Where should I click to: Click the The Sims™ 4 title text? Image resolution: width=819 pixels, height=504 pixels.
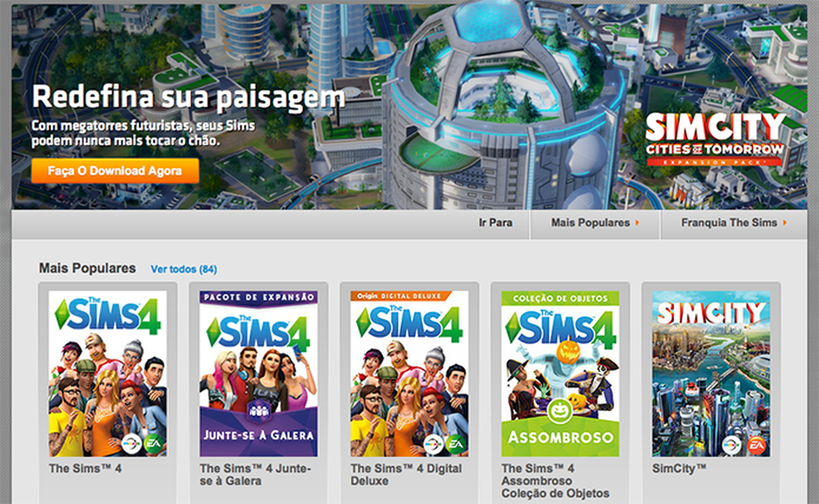85,468
